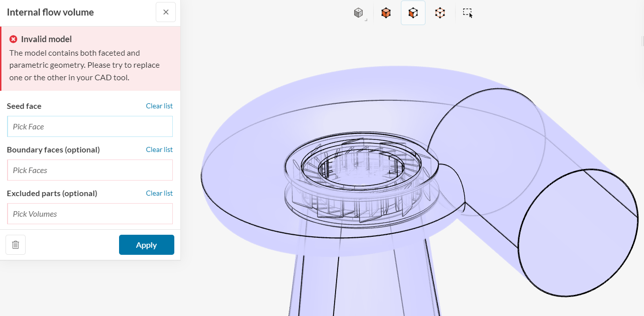The height and width of the screenshot is (316, 644).
Task: Open the view cube display options icon
Action: click(x=359, y=13)
